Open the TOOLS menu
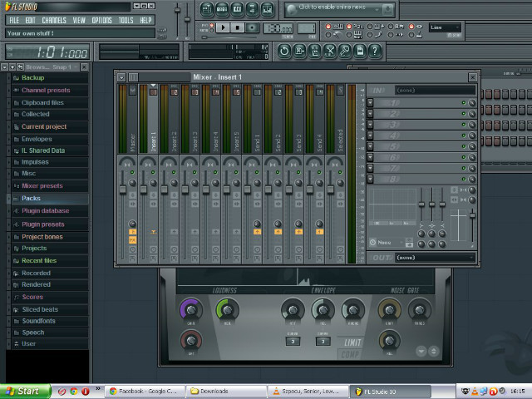The height and width of the screenshot is (399, 532). coord(126,20)
